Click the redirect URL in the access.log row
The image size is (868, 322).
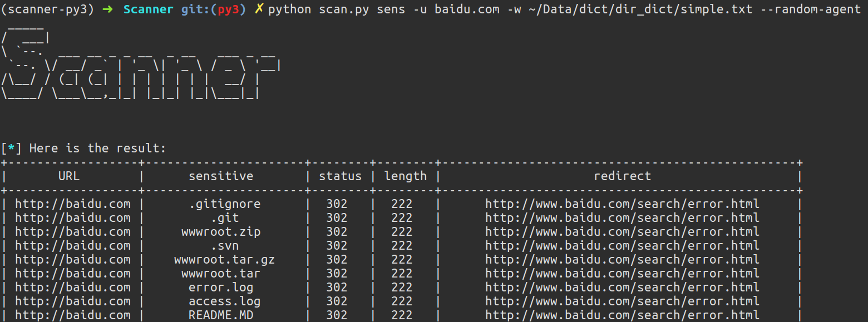pyautogui.click(x=622, y=301)
